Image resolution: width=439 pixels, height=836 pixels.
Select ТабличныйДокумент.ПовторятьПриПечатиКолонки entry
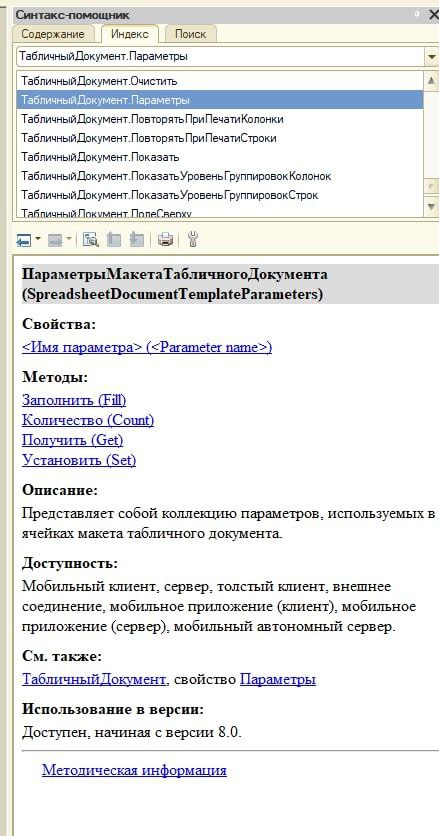tap(220, 119)
